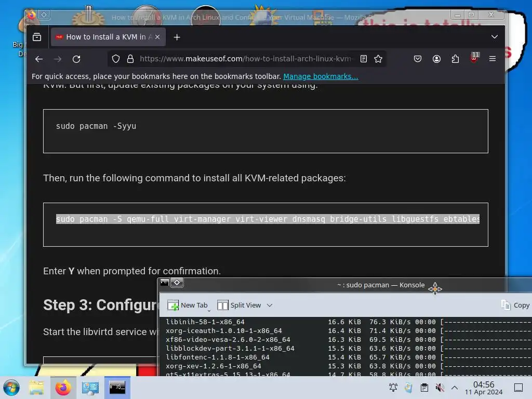Image resolution: width=532 pixels, height=399 pixels.
Task: Click xorg-xev-1.2.6-1-x86_64 line
Action: 214,366
